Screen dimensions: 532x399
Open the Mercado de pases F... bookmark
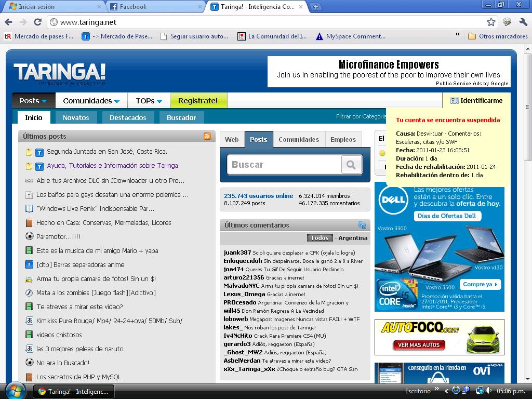38,36
